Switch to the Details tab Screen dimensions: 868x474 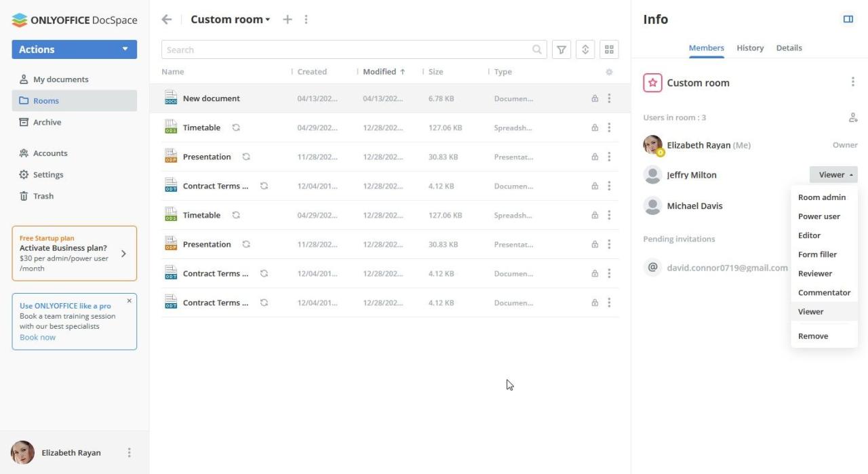click(789, 48)
